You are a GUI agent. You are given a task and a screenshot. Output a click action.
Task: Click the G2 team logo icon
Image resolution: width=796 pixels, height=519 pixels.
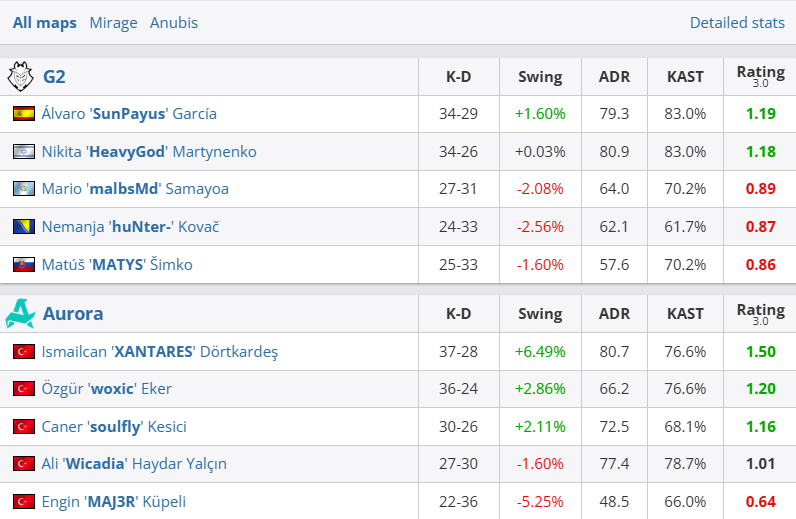pos(20,76)
